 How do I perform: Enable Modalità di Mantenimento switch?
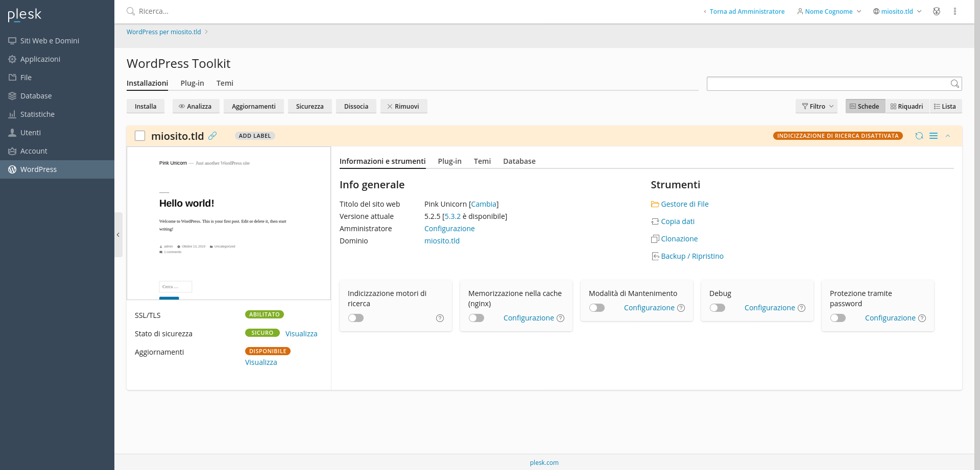pyautogui.click(x=597, y=308)
